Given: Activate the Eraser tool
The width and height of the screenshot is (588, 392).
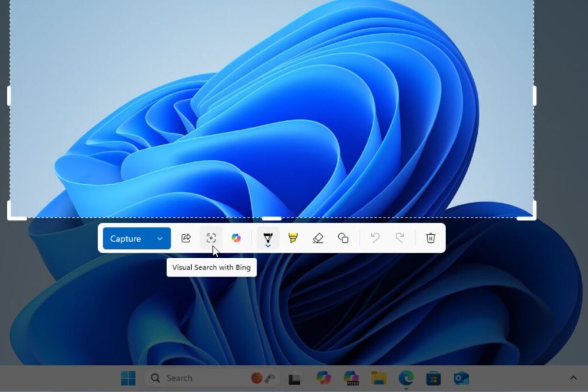Looking at the screenshot, I should (x=318, y=238).
